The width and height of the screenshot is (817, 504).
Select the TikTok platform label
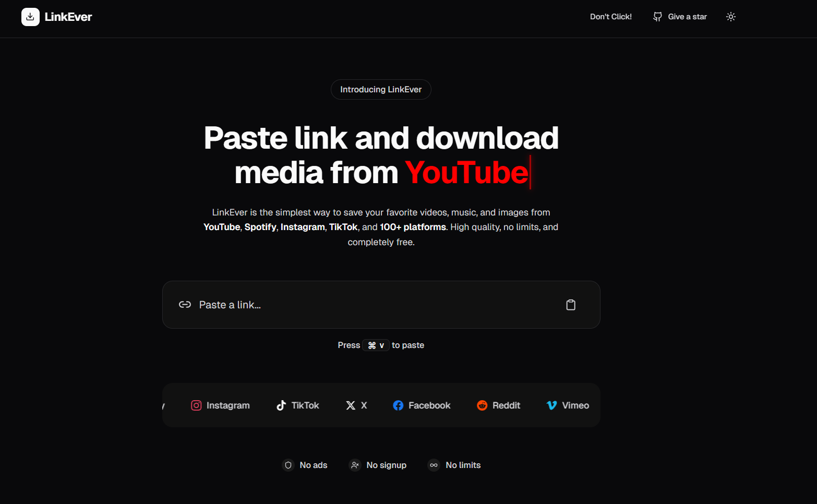point(305,405)
